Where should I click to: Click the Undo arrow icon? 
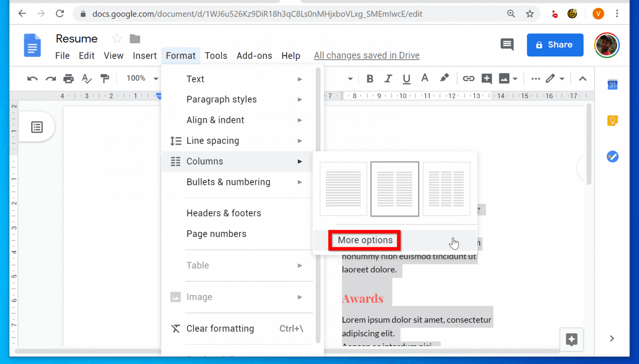32,79
